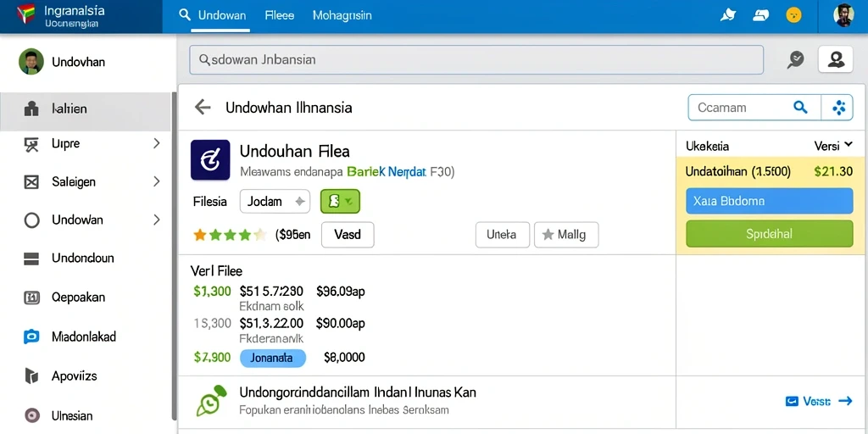This screenshot has height=434, width=868.
Task: Click the Undouhan Filea app icon
Action: tap(210, 160)
